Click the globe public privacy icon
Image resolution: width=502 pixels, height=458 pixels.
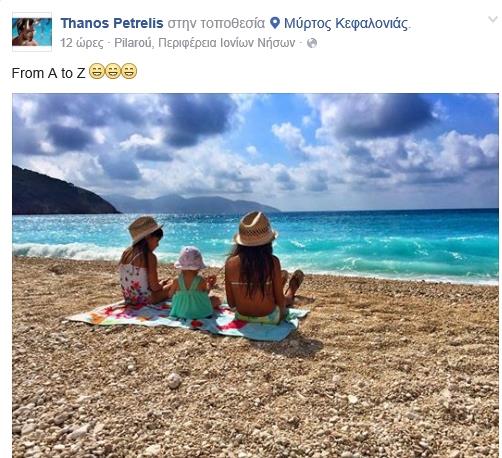click(312, 43)
